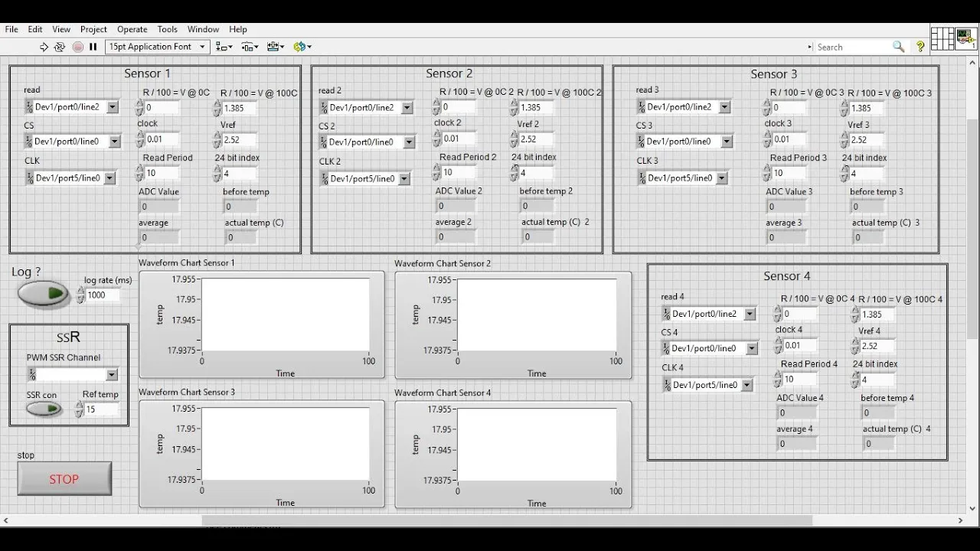Screen dimensions: 980x551
Task: Click the yellow context help question mark
Action: [x=920, y=47]
